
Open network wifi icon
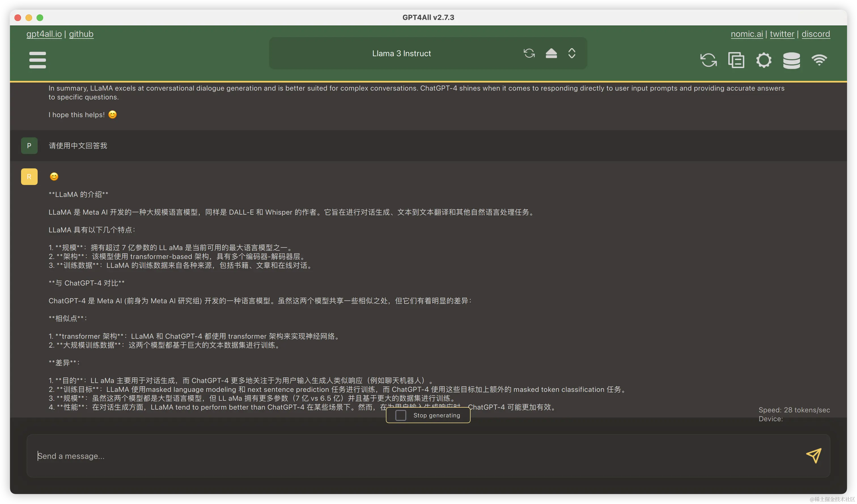tap(819, 60)
